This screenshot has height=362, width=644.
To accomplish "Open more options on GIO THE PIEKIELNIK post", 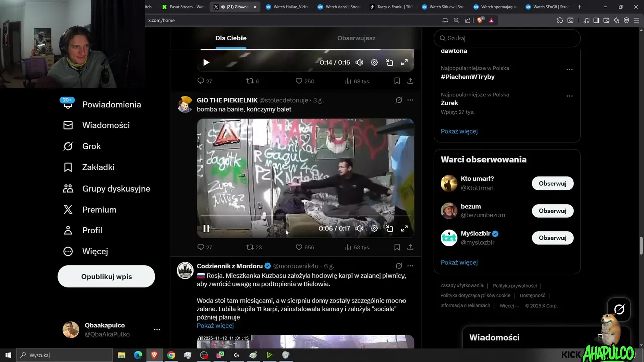I will pos(410,100).
